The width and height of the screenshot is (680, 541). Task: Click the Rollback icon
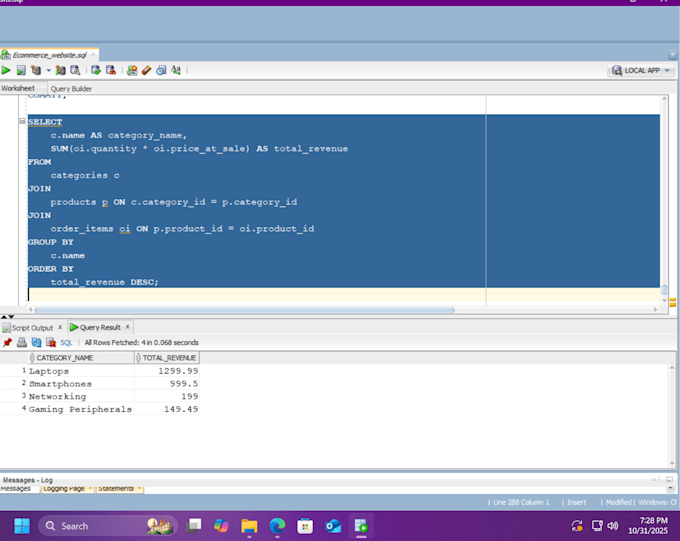click(111, 70)
